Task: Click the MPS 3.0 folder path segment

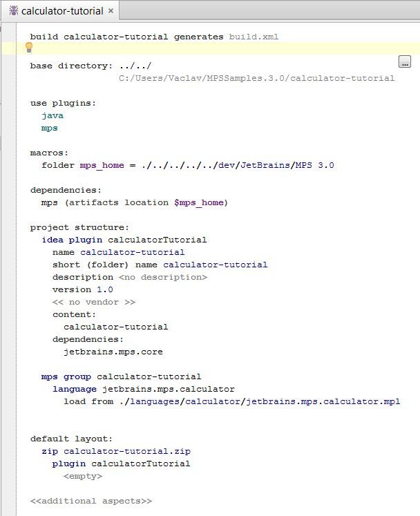Action: point(315,165)
